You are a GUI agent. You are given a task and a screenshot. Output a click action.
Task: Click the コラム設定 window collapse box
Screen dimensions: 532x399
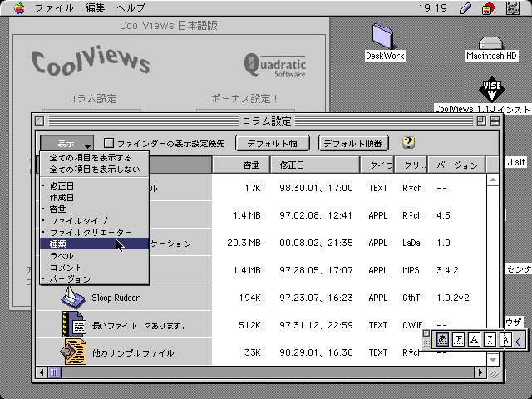point(495,121)
